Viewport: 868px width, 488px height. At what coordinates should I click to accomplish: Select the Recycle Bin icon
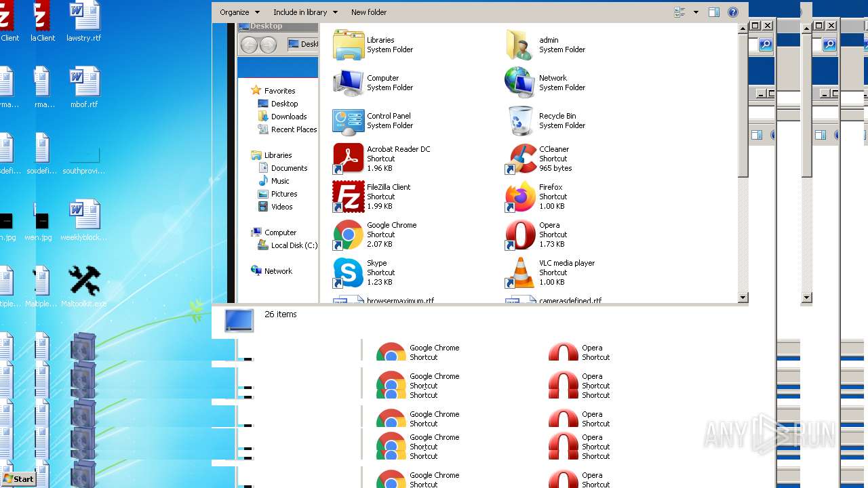pos(521,121)
